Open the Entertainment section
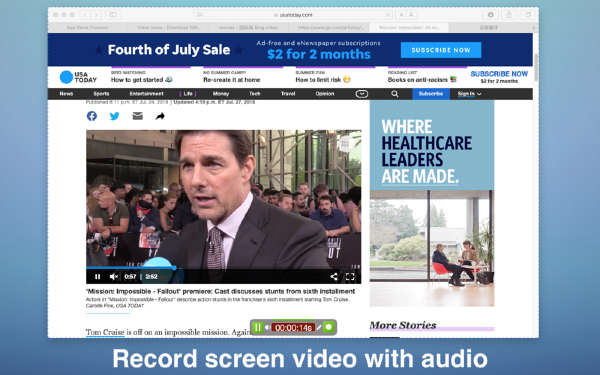This screenshot has width=600, height=375. (x=147, y=94)
